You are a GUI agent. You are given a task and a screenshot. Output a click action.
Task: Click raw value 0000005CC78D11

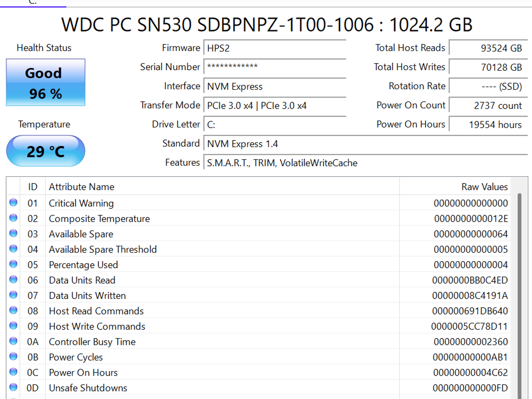469,326
